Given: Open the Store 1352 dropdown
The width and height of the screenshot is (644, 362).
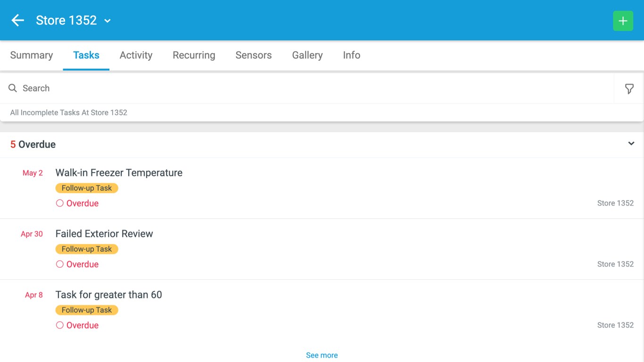Looking at the screenshot, I should tap(107, 21).
